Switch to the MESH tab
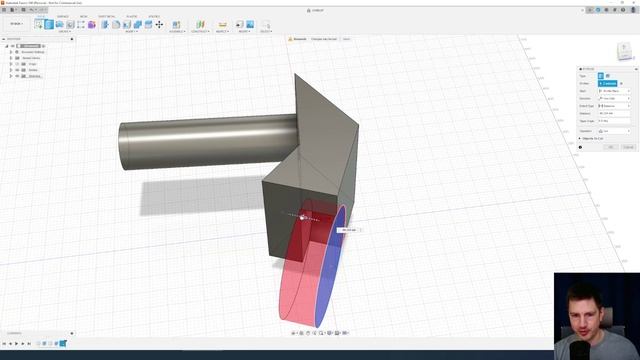 coord(84,17)
